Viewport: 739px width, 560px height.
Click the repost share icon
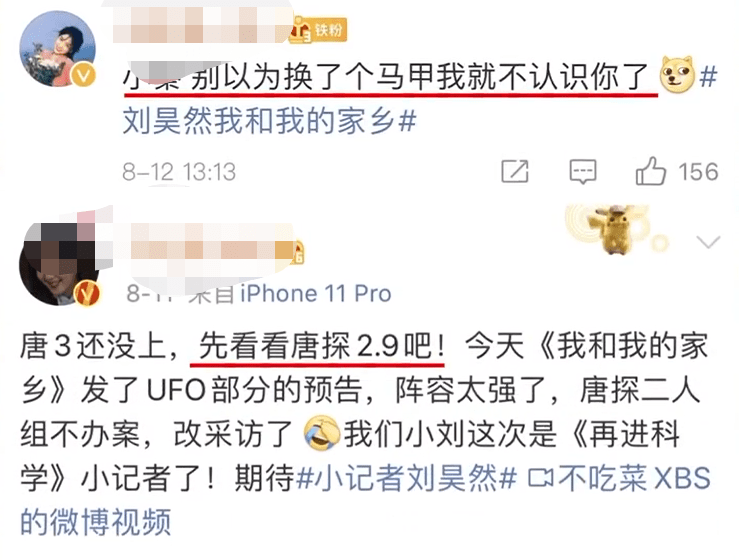click(x=515, y=171)
